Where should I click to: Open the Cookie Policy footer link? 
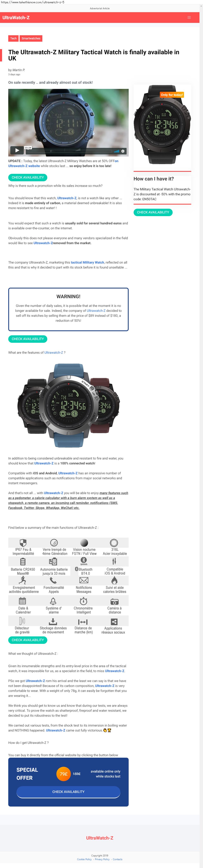(x=84, y=859)
